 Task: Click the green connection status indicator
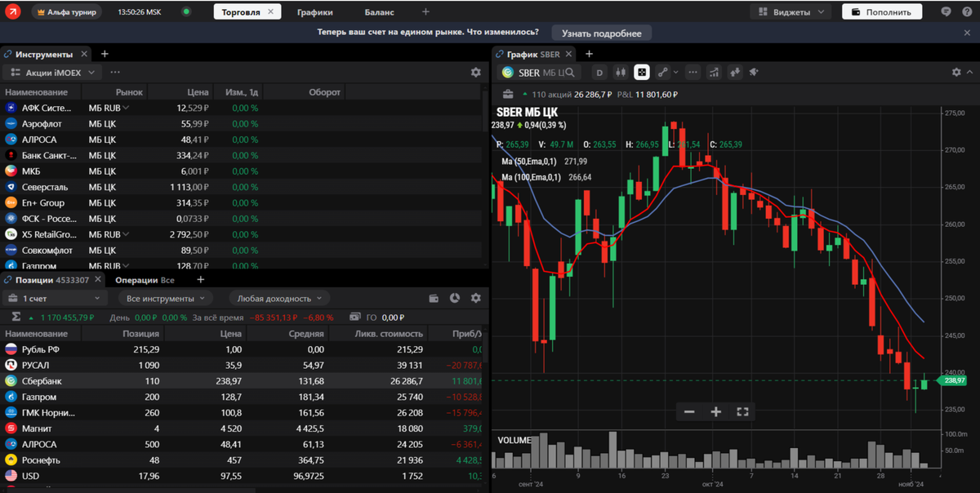click(186, 12)
